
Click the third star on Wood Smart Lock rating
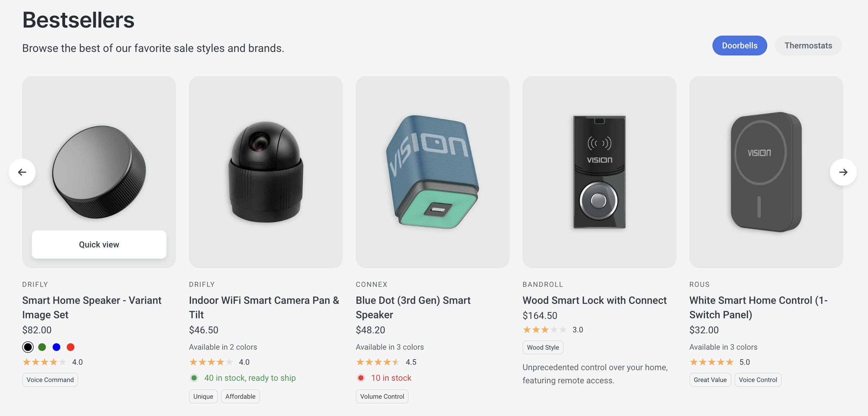pyautogui.click(x=545, y=329)
